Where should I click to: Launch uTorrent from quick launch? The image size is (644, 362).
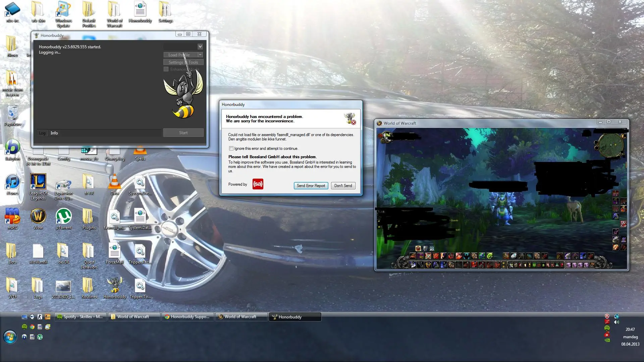point(40,337)
